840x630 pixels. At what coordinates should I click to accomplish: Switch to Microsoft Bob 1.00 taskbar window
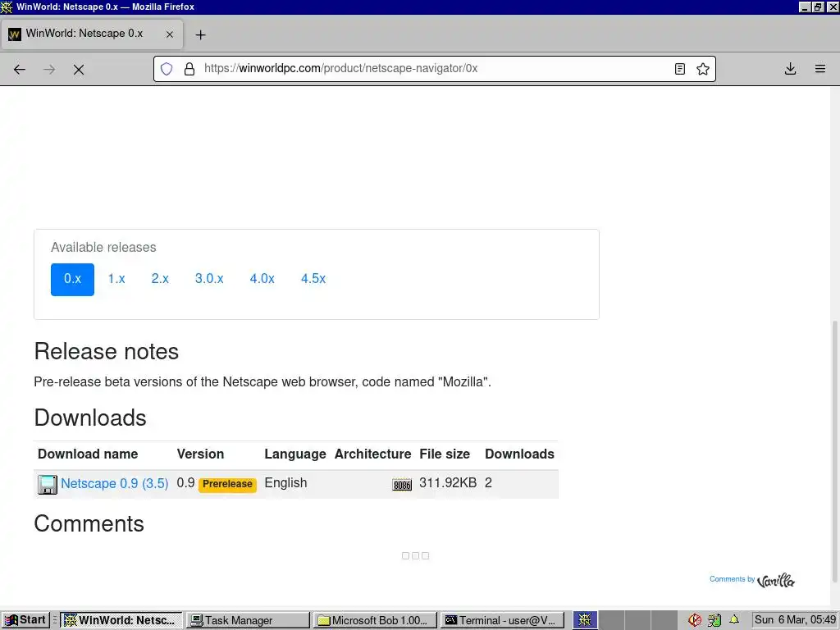click(x=375, y=620)
